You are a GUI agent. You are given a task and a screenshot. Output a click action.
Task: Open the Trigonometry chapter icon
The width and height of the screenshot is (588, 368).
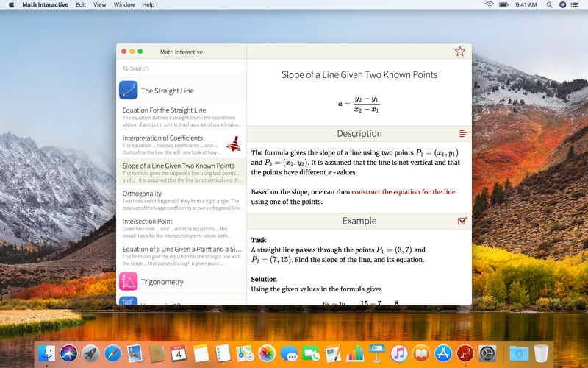coord(128,281)
